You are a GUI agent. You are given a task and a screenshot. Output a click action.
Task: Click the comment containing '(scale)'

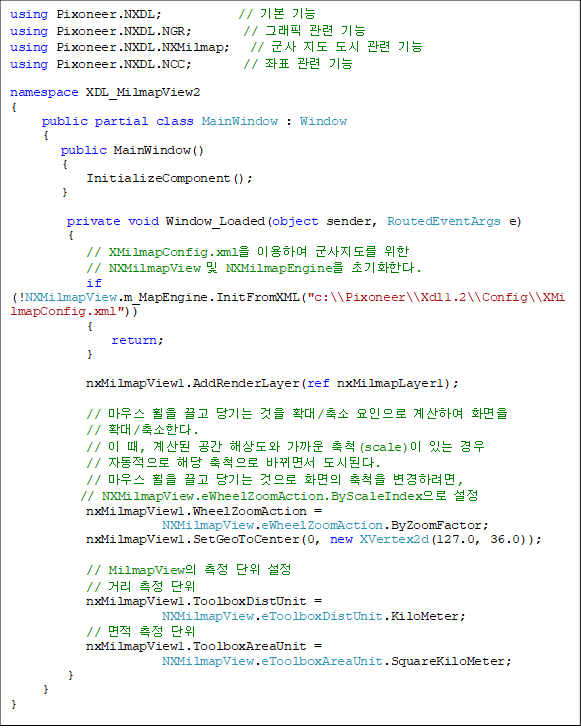(x=286, y=447)
